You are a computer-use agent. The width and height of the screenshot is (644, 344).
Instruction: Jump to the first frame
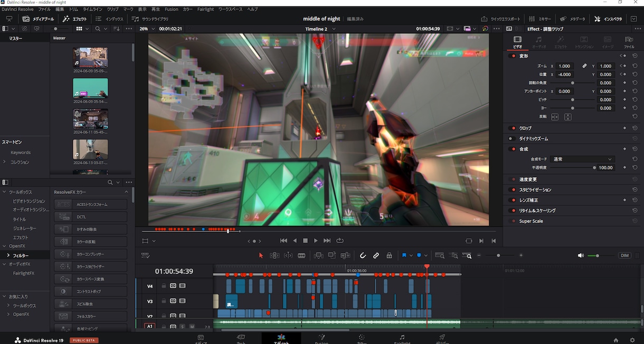tap(283, 240)
